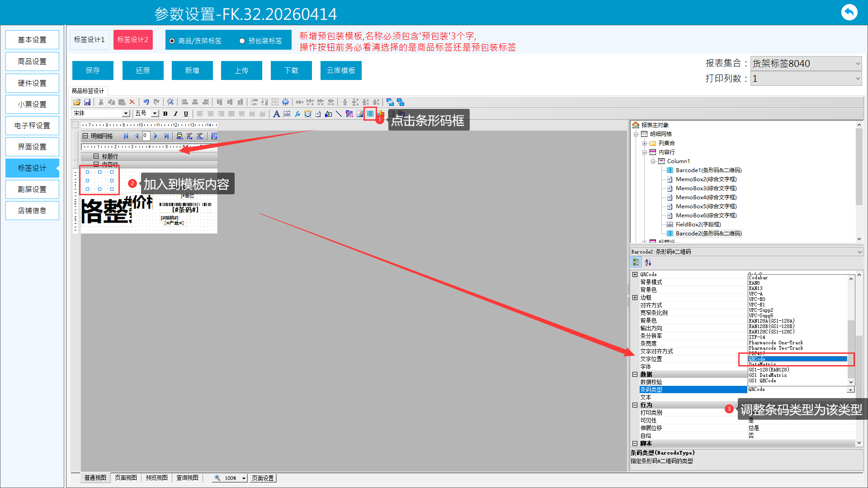Switch properties to alphabetical sort
This screenshot has width=868, height=488.
click(x=648, y=262)
